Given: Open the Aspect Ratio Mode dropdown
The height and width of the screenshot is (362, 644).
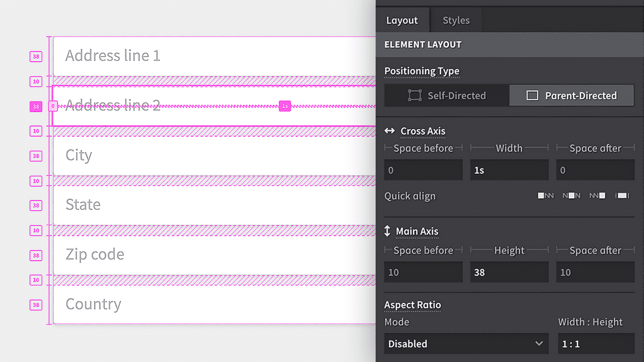Looking at the screenshot, I should point(466,343).
